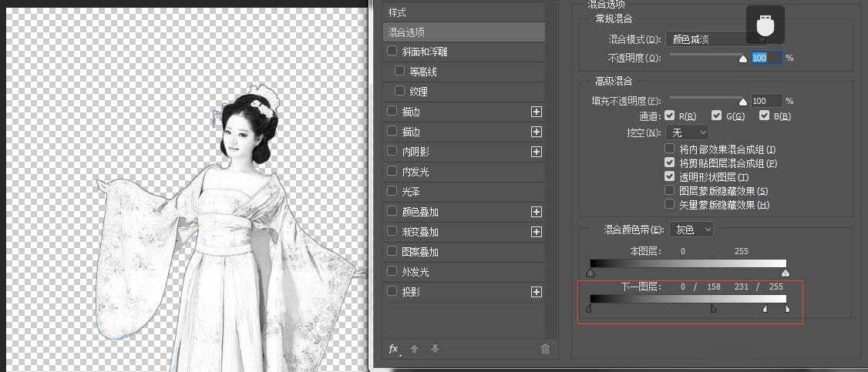Click 下一图层 split handle at 231

click(765, 308)
